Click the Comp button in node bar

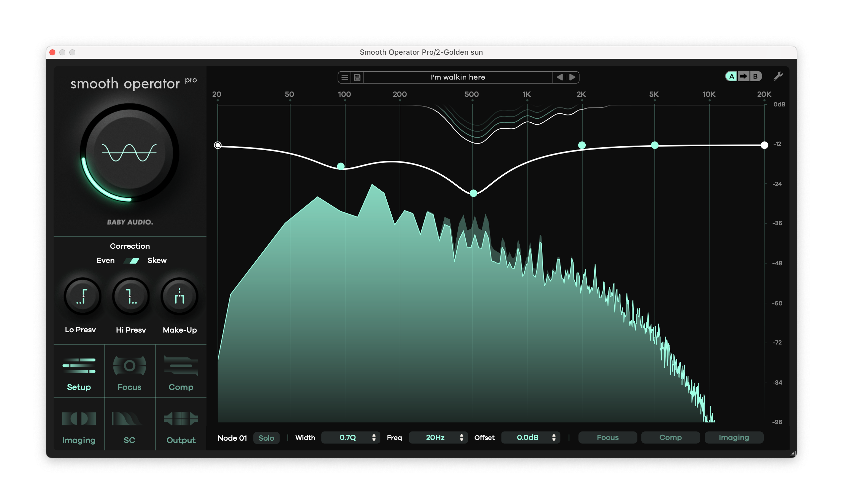671,437
